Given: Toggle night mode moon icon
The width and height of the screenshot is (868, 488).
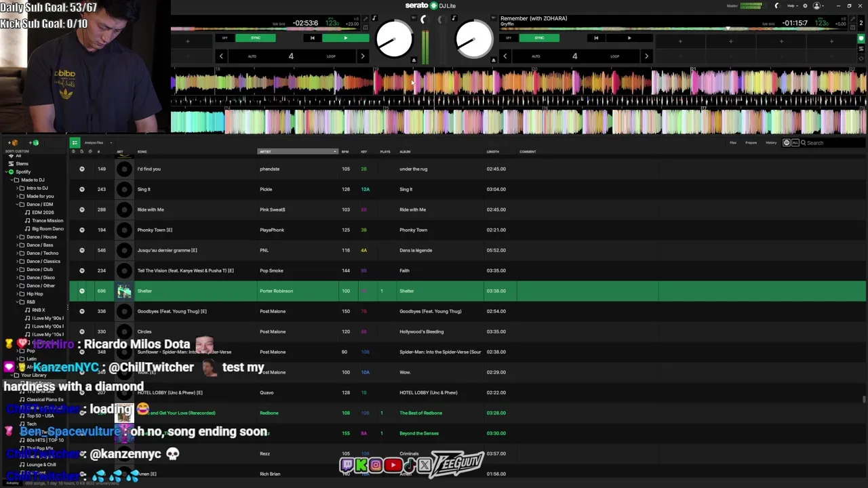Looking at the screenshot, I should point(777,5).
